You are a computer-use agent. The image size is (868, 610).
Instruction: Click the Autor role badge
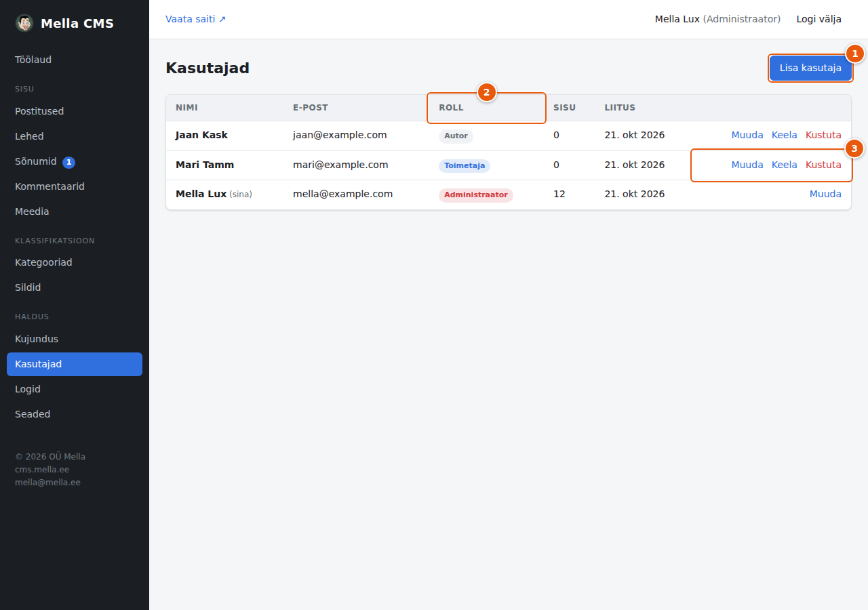[456, 136]
